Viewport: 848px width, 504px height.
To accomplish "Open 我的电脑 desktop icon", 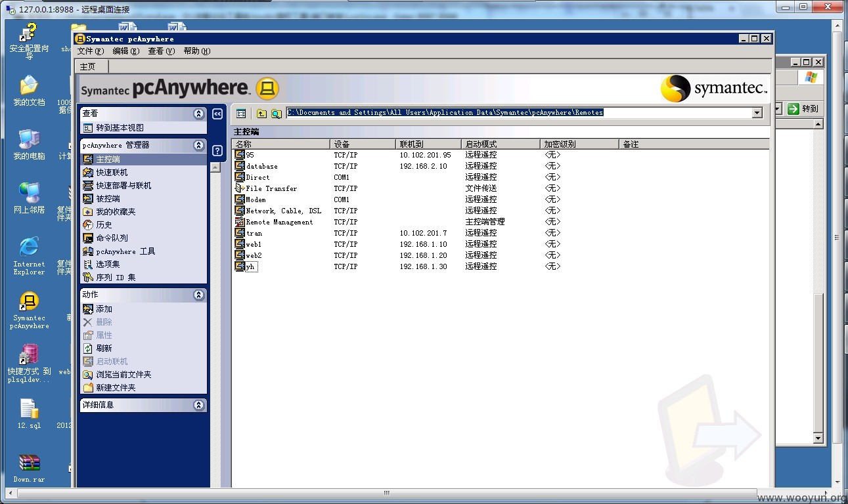I will click(29, 145).
